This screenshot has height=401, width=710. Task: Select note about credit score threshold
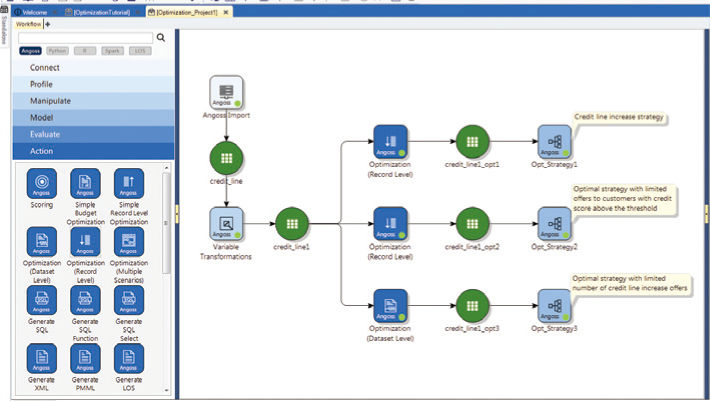[x=623, y=199]
